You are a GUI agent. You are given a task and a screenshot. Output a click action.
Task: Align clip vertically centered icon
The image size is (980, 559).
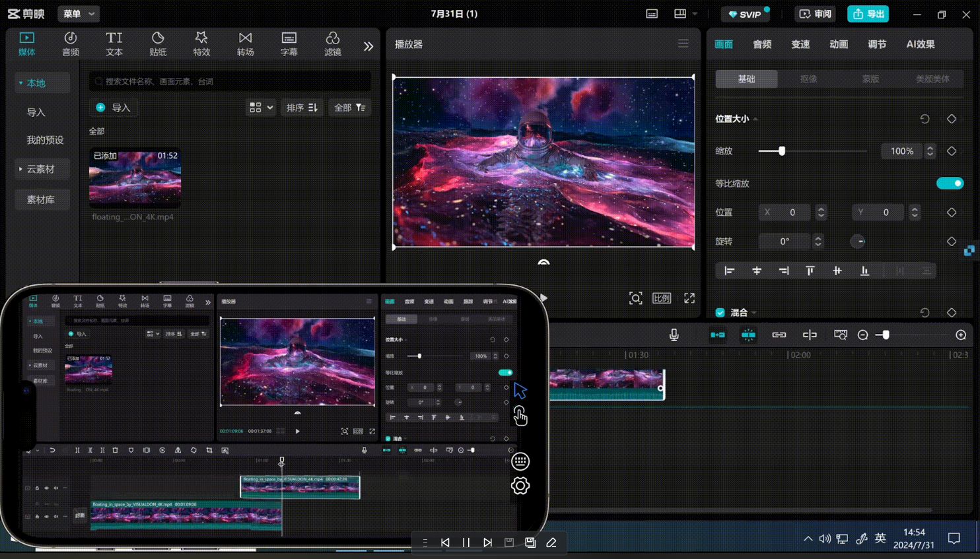pyautogui.click(x=837, y=271)
